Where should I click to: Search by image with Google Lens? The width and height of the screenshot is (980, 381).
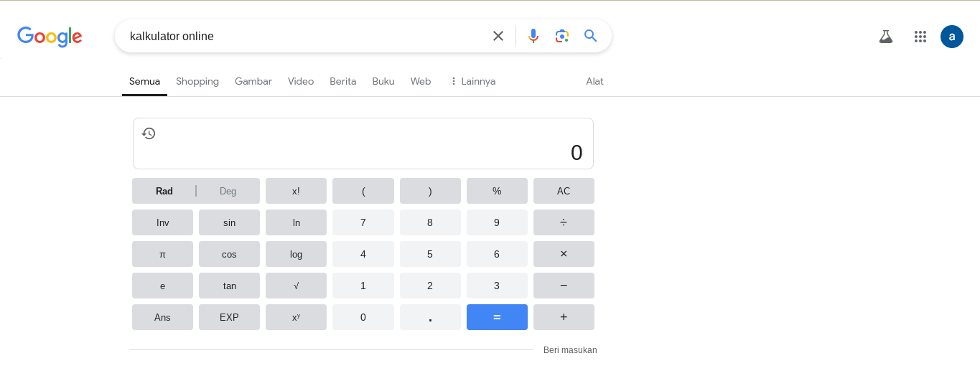[x=561, y=36]
